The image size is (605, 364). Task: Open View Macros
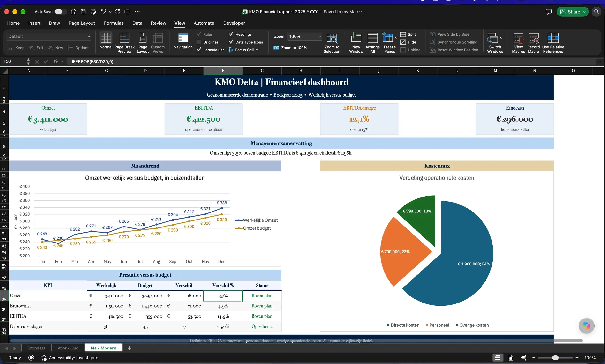518,43
